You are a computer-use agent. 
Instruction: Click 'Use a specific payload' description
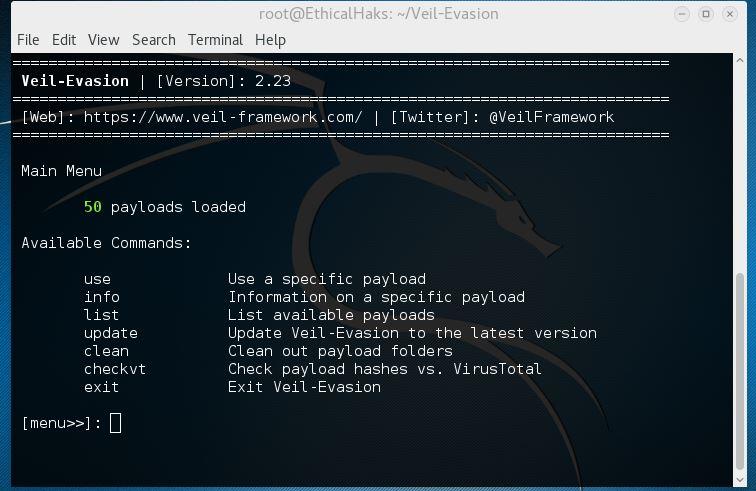326,279
